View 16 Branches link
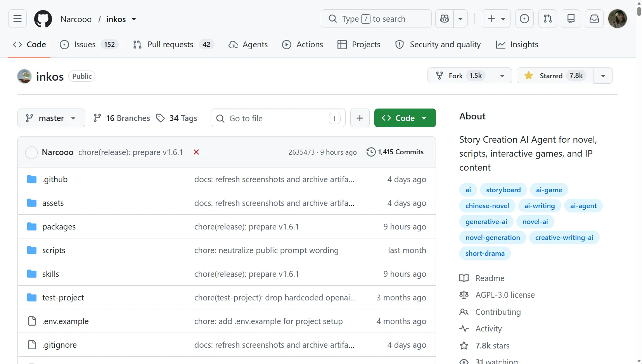Screen dimensions: 642x364 tap(122, 118)
